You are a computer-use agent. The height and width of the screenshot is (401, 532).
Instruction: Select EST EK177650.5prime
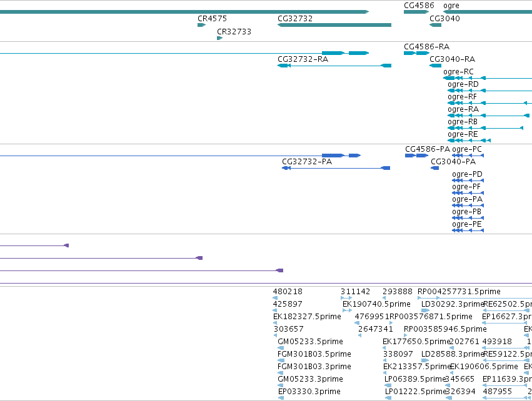click(416, 342)
